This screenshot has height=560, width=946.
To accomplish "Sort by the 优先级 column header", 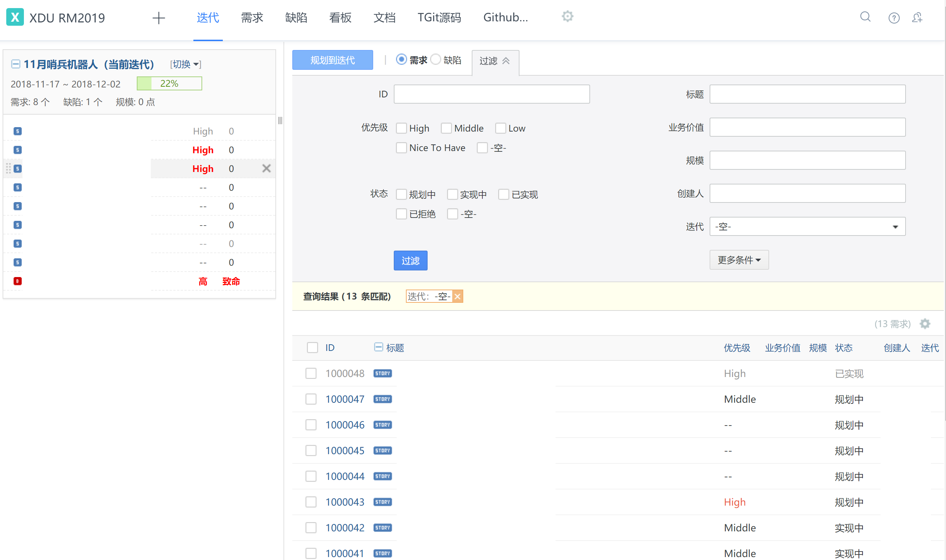I will tap(736, 348).
